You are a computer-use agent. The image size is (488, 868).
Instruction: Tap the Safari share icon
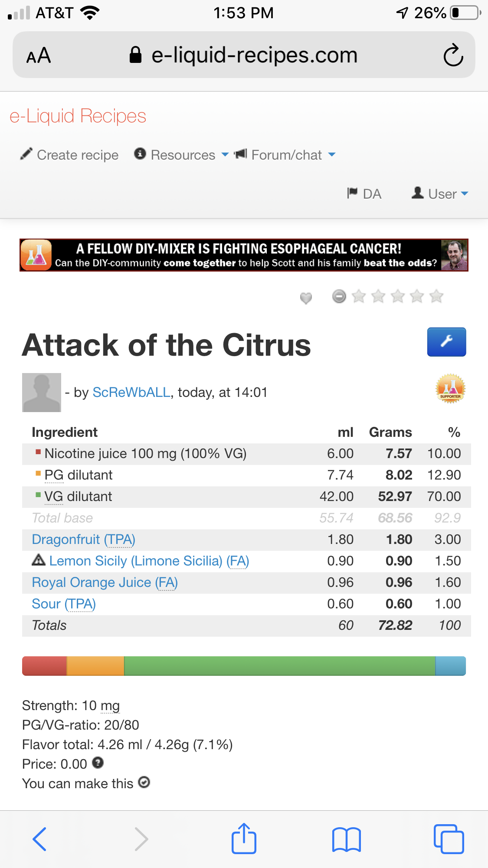(x=244, y=839)
